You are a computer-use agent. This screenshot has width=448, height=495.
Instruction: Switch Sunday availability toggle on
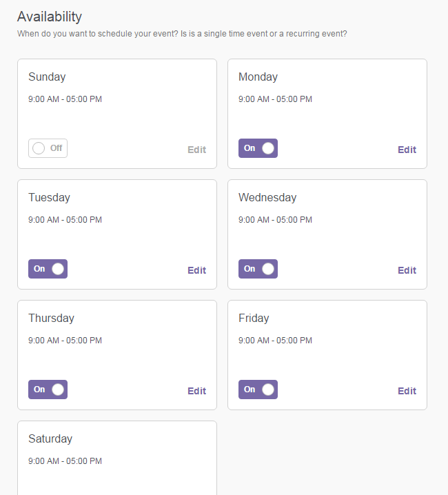click(48, 148)
